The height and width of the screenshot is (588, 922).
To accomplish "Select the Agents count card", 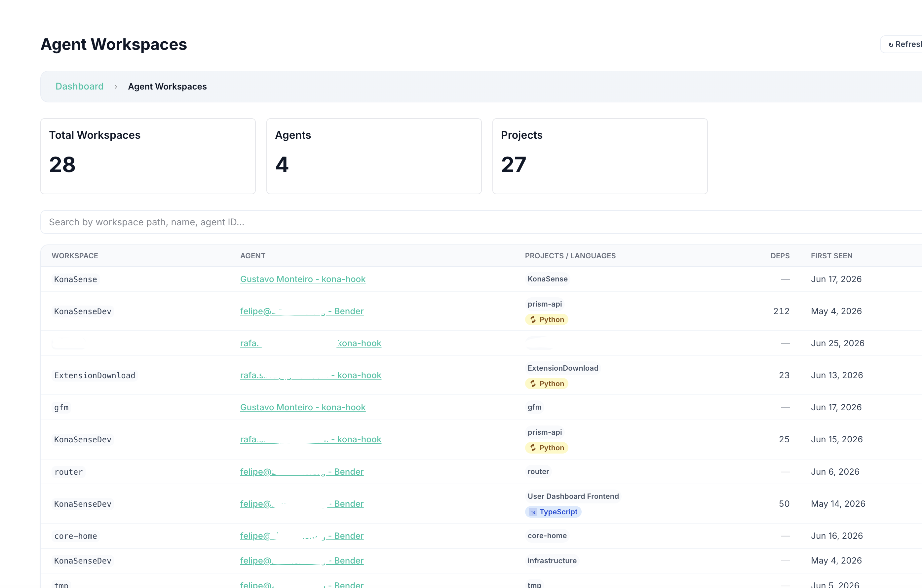I will pyautogui.click(x=374, y=156).
